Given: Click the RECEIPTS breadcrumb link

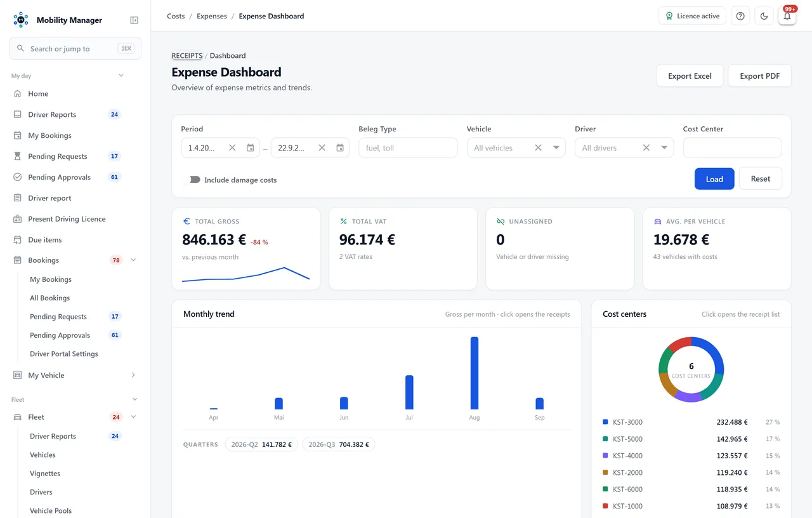Looking at the screenshot, I should pos(187,56).
